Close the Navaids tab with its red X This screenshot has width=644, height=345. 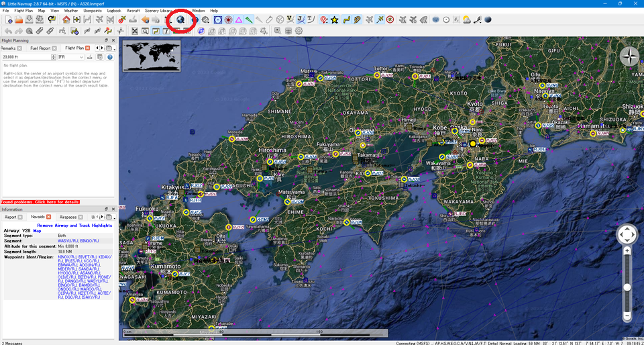[x=48, y=217]
